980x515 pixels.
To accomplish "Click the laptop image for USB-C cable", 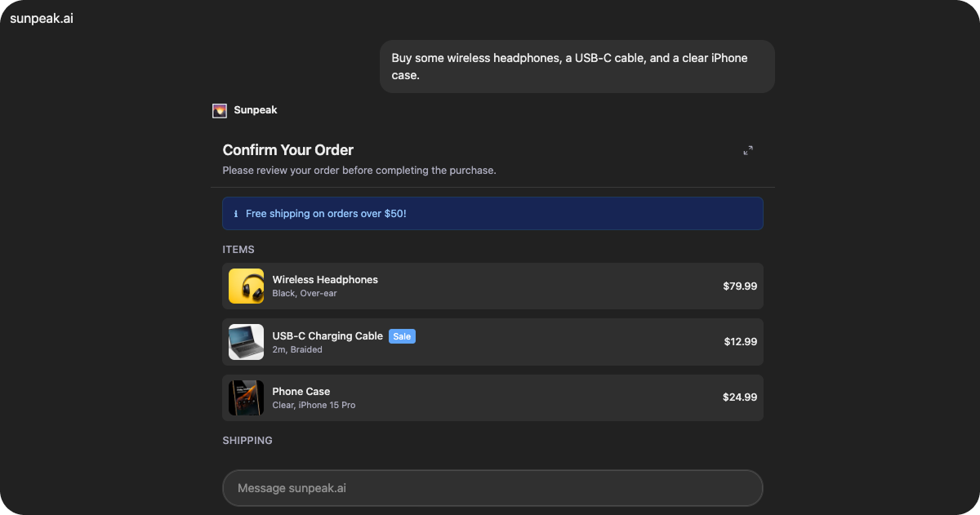I will (x=246, y=342).
